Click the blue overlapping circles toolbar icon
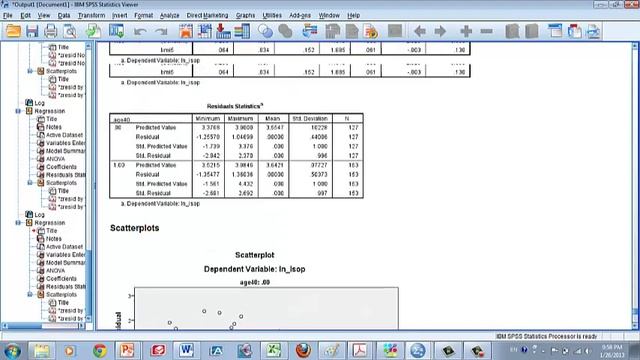 click(x=265, y=31)
